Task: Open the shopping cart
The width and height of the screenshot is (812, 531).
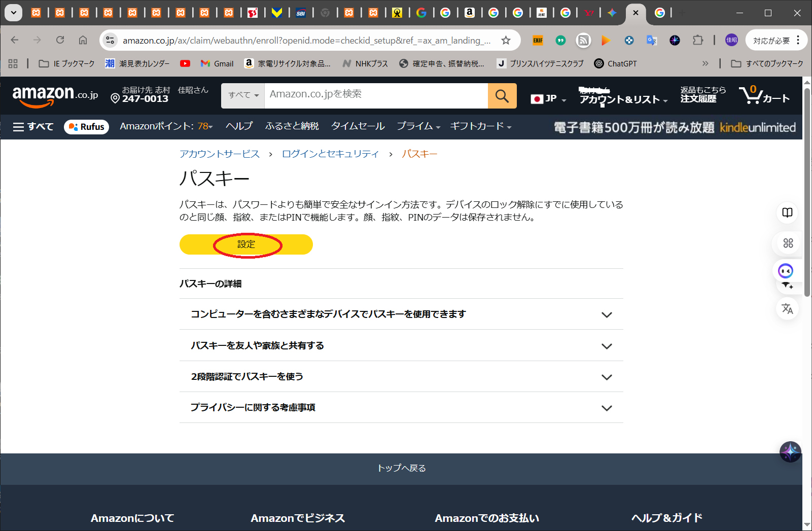Action: pyautogui.click(x=764, y=96)
